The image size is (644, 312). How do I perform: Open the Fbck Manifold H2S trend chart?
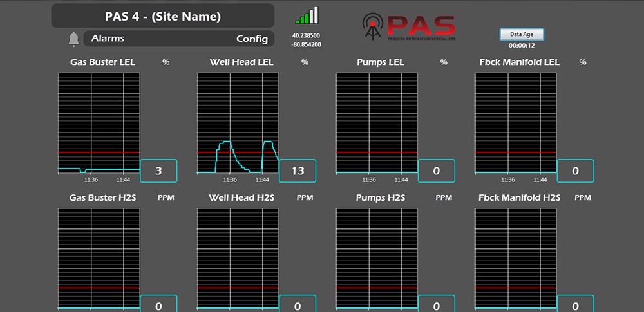[515, 259]
